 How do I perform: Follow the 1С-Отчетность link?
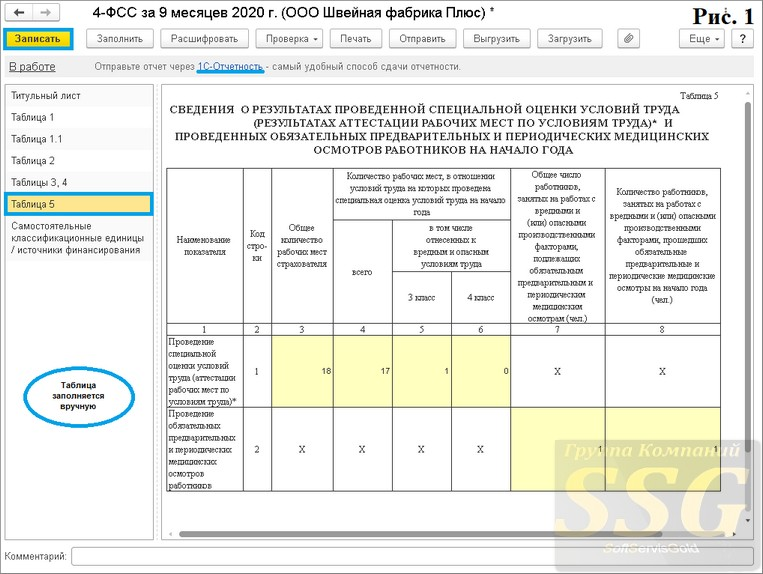[x=230, y=67]
